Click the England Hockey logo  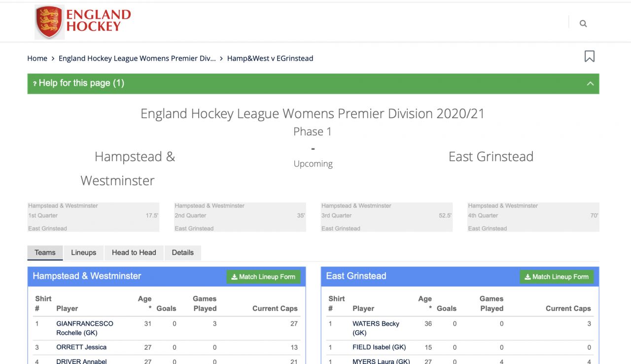click(x=83, y=22)
